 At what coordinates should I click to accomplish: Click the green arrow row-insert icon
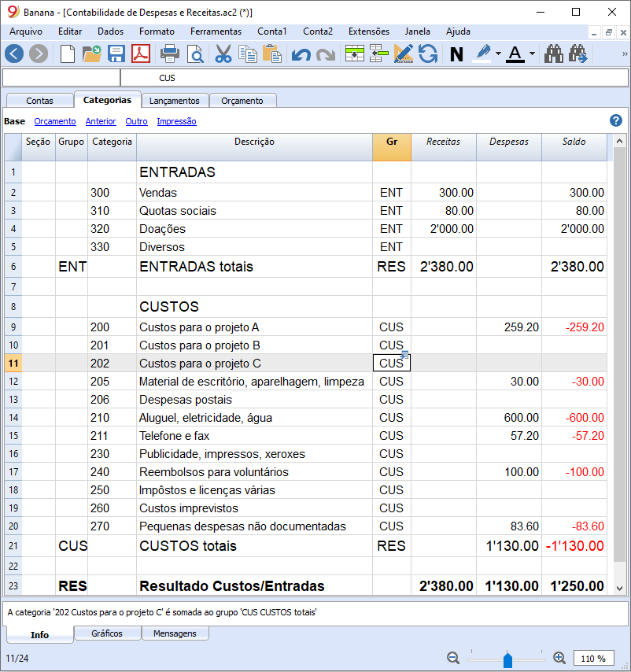click(378, 54)
